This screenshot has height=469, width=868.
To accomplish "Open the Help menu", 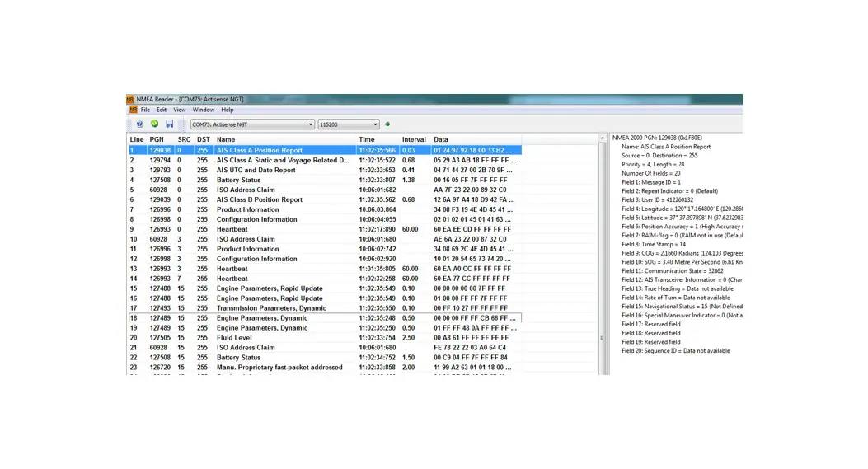I will point(228,110).
